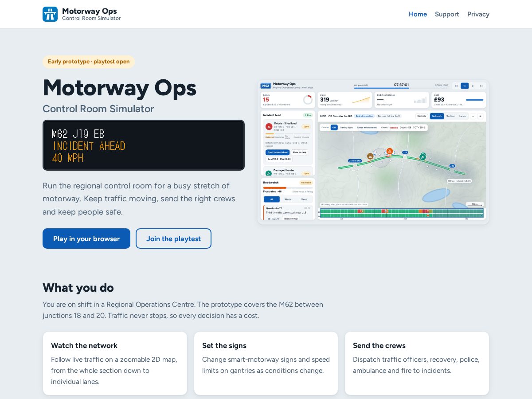532x399 pixels.
Task: Click the What you do heading
Action: point(78,288)
